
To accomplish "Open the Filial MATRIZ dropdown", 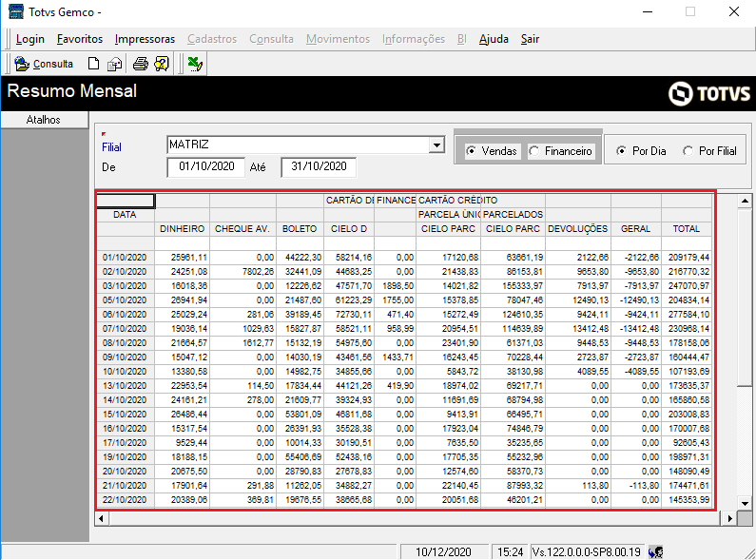I will pyautogui.click(x=436, y=145).
